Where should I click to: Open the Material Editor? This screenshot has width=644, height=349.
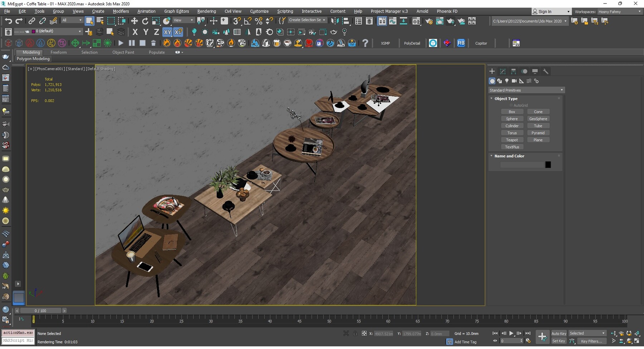416,21
